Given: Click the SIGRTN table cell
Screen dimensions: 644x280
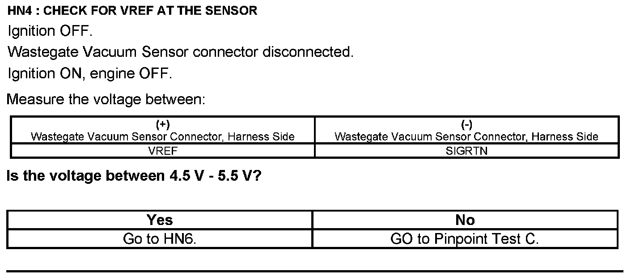Looking at the screenshot, I should (466, 151).
